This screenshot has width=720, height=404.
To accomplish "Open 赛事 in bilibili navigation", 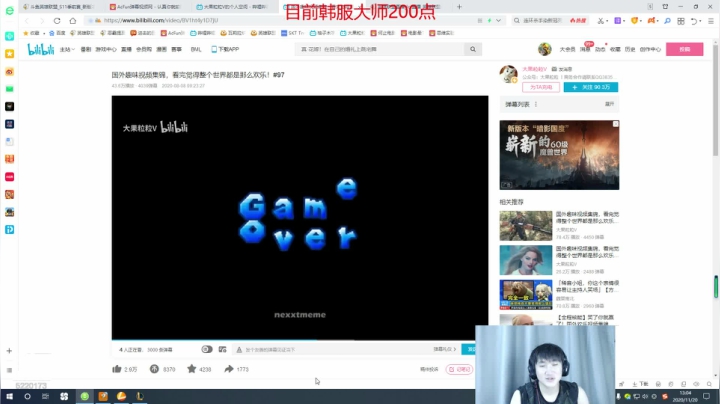I will [x=176, y=49].
